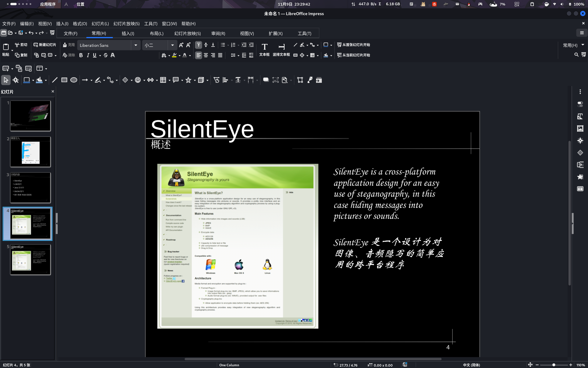Viewport: 588px width, 368px height.
Task: Decrease the font size
Action: point(188,45)
